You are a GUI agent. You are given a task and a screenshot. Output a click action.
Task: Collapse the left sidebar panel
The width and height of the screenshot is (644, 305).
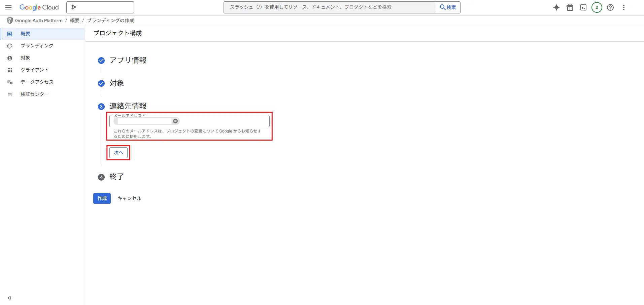tap(9, 298)
